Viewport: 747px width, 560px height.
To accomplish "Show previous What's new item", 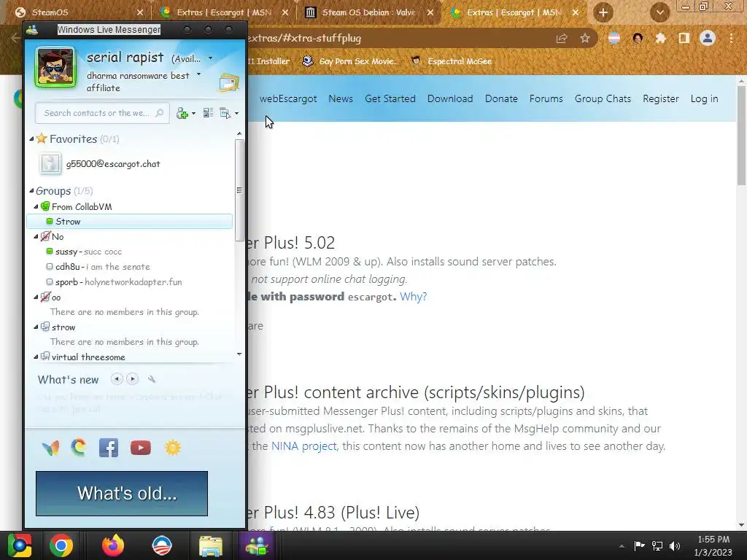I will pyautogui.click(x=117, y=379).
